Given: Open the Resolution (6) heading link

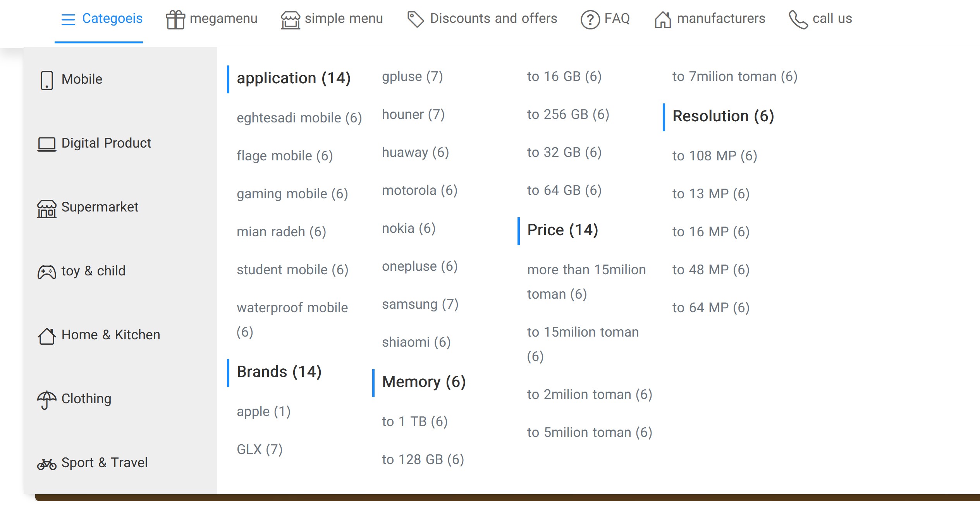Looking at the screenshot, I should (x=723, y=116).
